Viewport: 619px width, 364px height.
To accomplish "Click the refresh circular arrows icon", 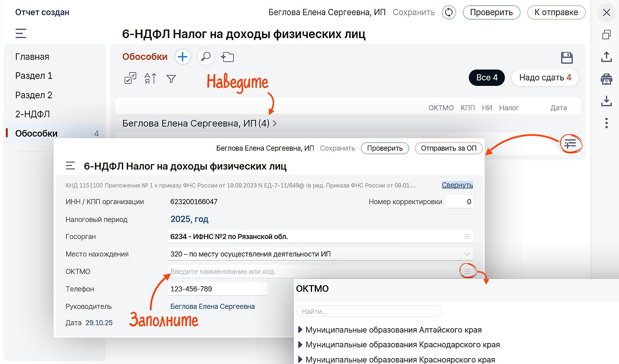I will click(x=449, y=12).
